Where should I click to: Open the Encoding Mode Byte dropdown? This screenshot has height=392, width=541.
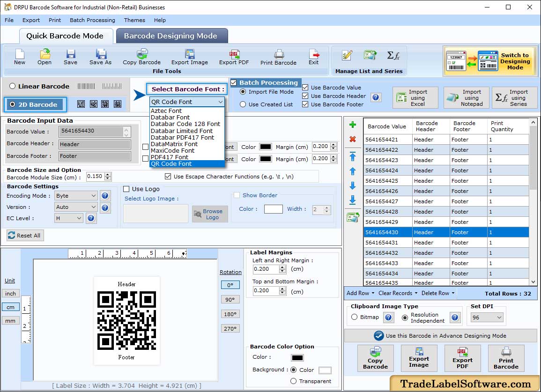pyautogui.click(x=76, y=196)
